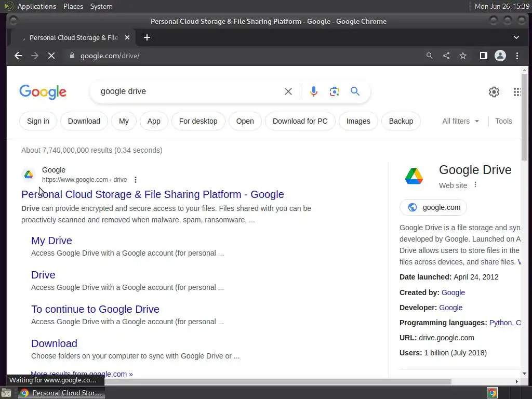Clear the search box text
532x399 pixels.
click(288, 91)
